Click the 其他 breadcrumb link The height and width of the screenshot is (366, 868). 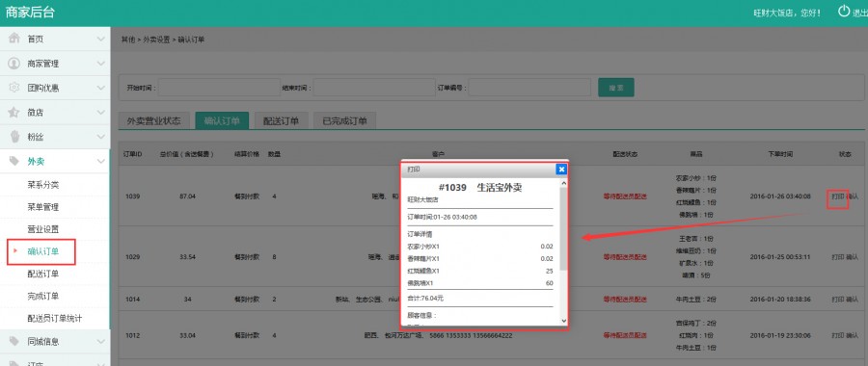click(x=127, y=39)
